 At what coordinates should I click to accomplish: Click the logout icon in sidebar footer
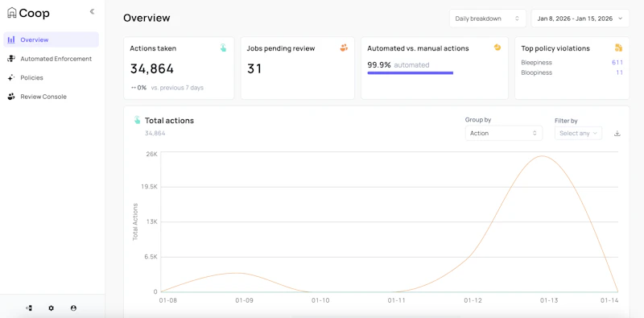point(29,308)
